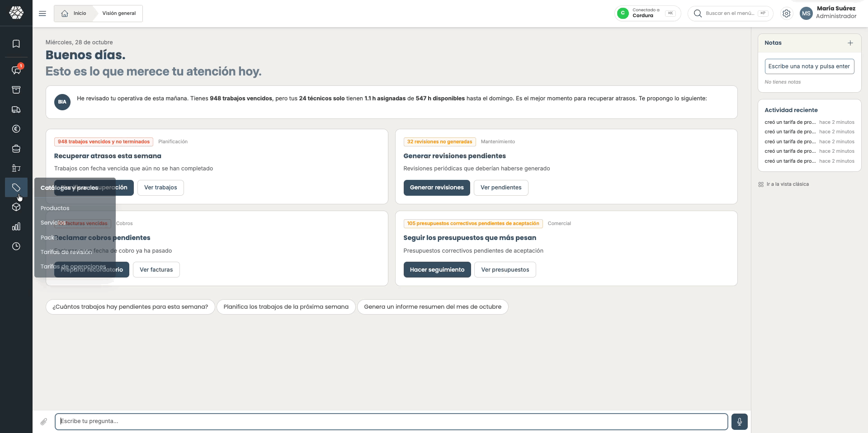Screen dimensions: 868x433
Task: Click the app logo in the sidebar
Action: pyautogui.click(x=16, y=13)
